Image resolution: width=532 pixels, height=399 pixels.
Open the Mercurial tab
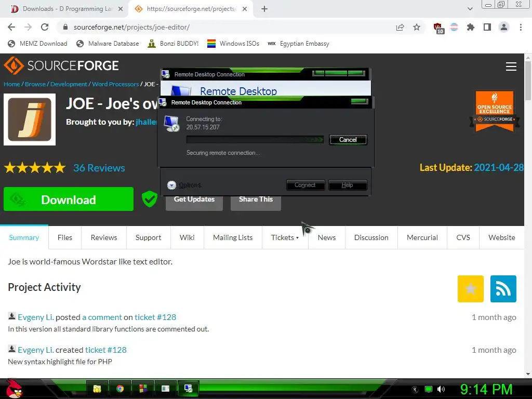422,237
